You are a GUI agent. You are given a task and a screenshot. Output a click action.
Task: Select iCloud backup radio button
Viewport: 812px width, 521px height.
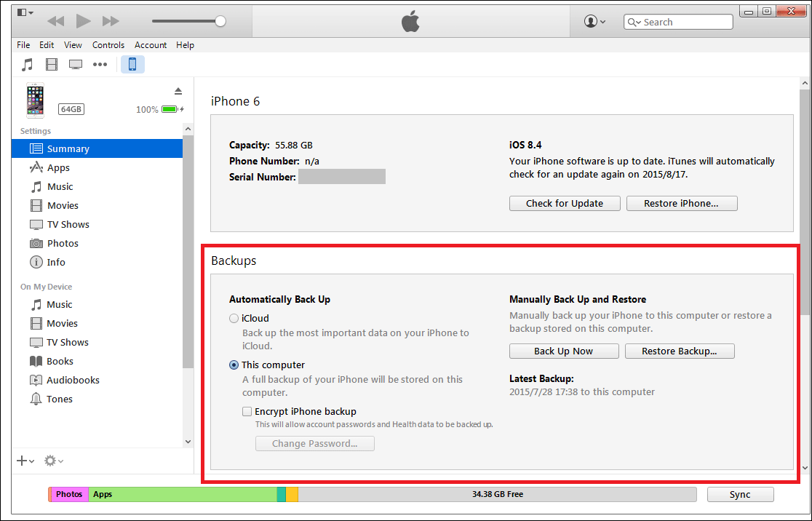coord(234,319)
